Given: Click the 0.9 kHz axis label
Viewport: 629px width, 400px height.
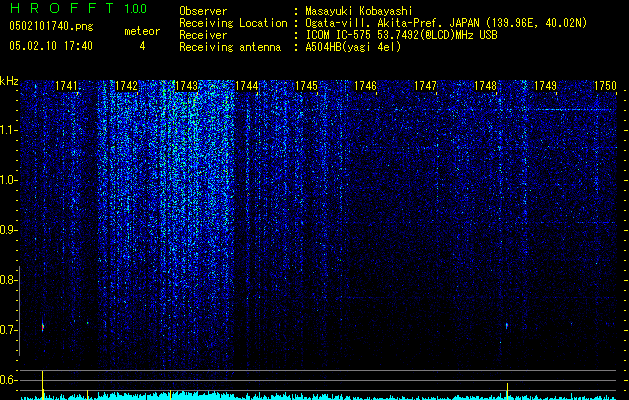Looking at the screenshot, I should [x=8, y=230].
